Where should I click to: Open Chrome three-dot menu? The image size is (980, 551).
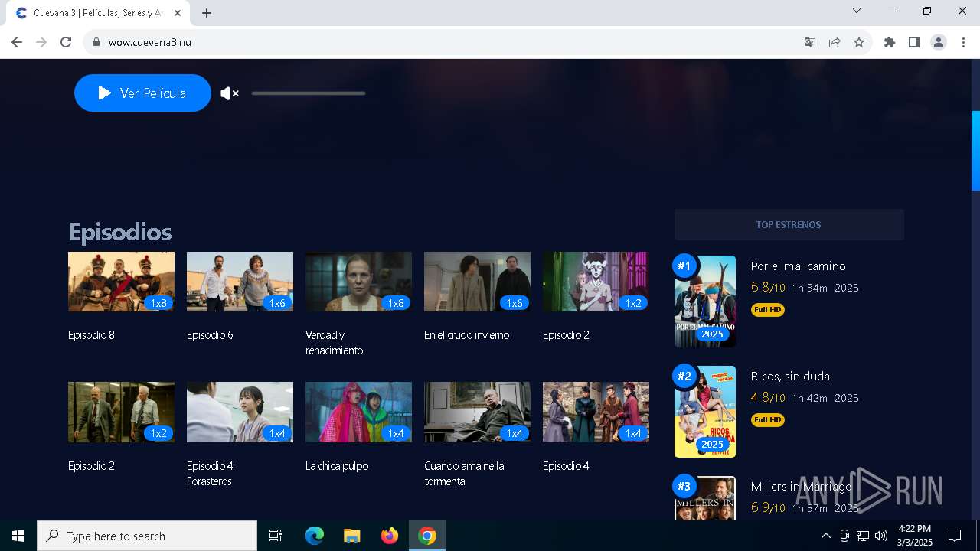(963, 42)
